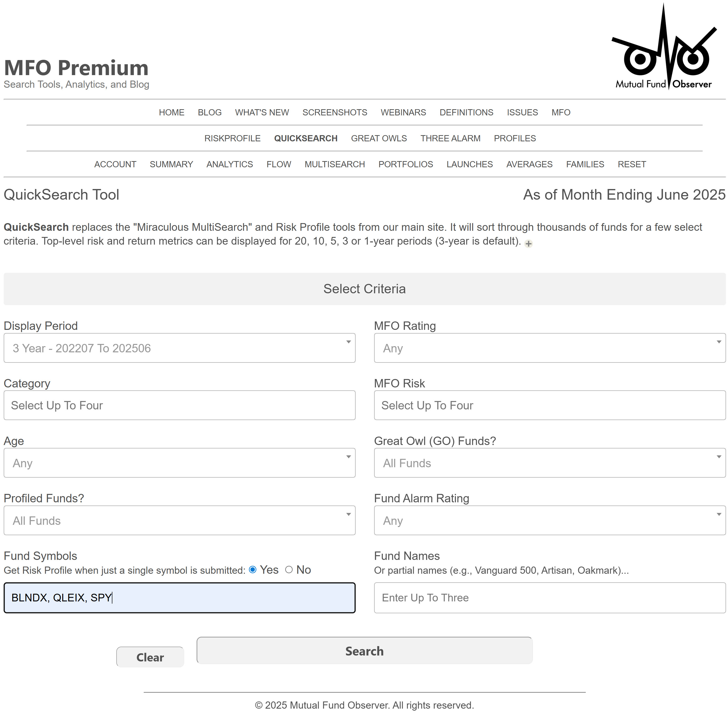728x719 pixels.
Task: Select No for Risk Profile single symbol
Action: tap(289, 570)
